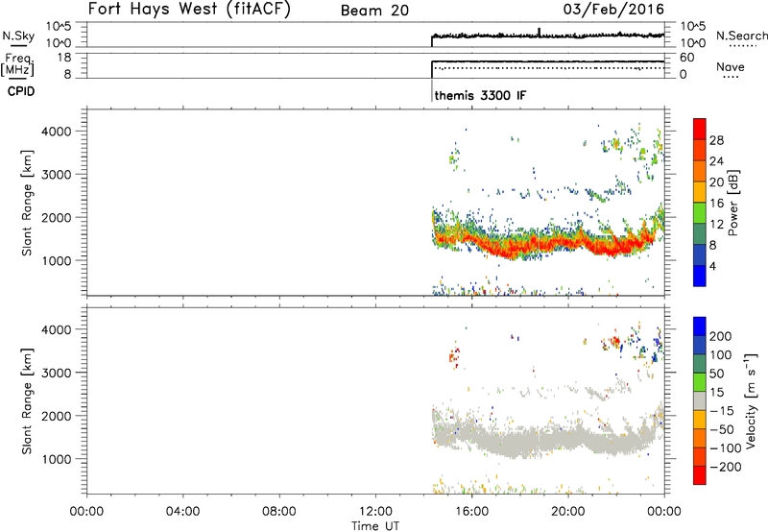768x532 pixels.
Task: Click the 'N.Search' legend label
Action: pos(741,36)
